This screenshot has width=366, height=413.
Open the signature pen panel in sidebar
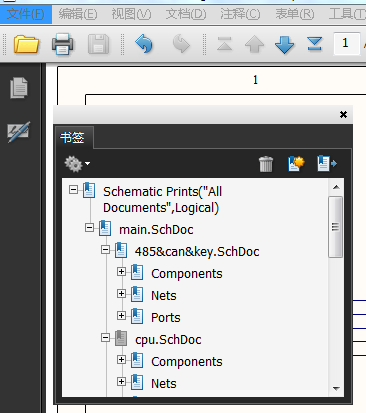[19, 132]
